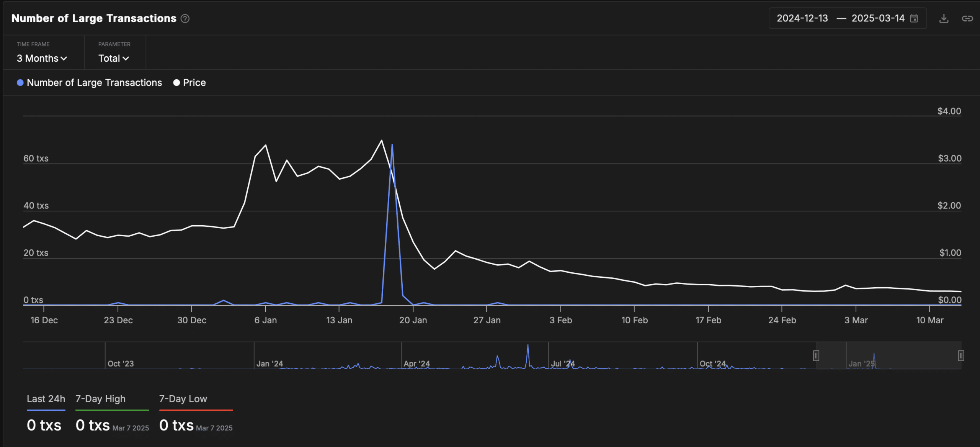Click the Jan '24 navigator marker
The height and width of the screenshot is (447, 980).
(269, 363)
